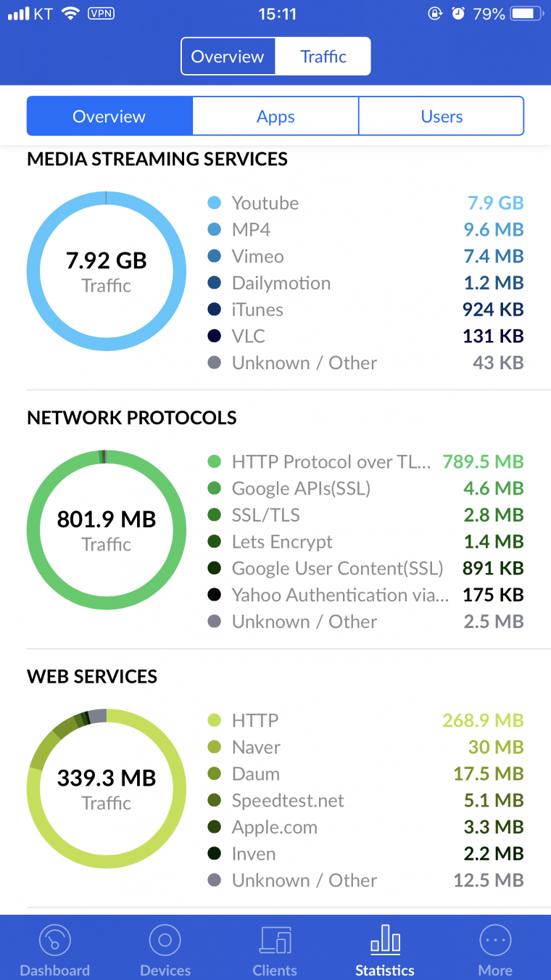This screenshot has width=551, height=980.
Task: Tap the 339.3 MB web services donut chart
Action: click(x=107, y=788)
